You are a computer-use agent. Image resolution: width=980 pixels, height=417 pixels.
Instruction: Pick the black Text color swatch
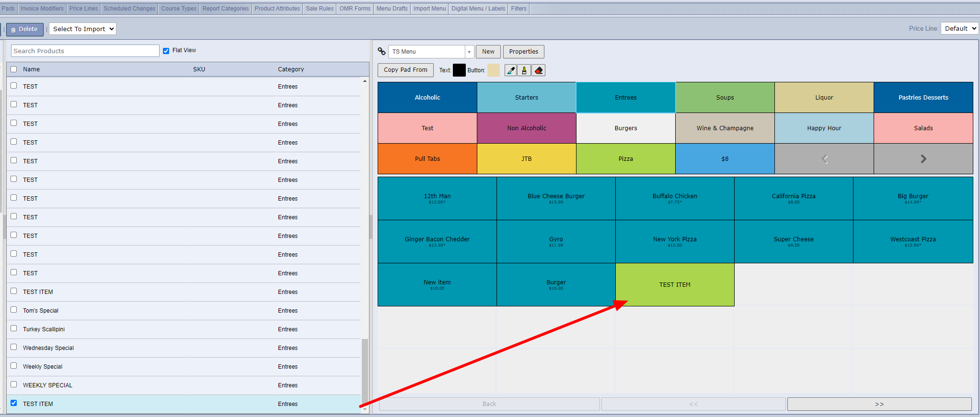(459, 70)
